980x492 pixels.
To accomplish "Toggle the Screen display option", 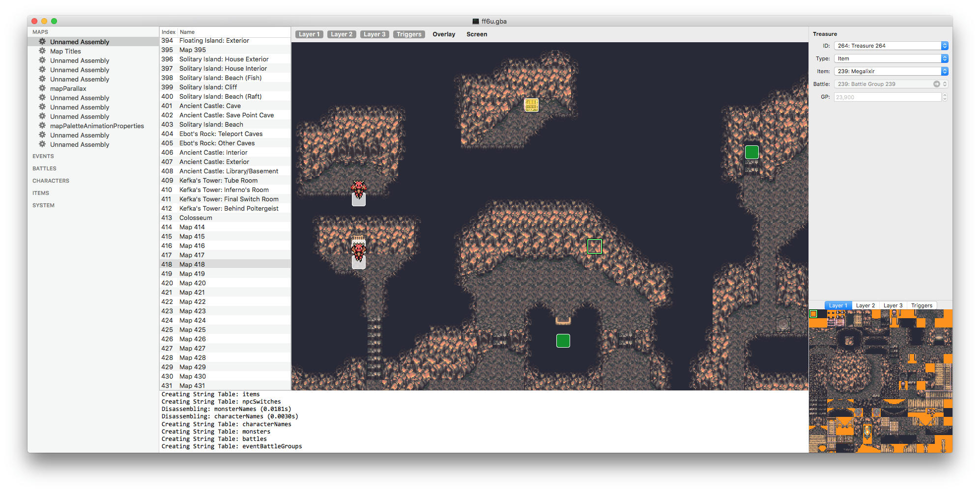I will click(x=477, y=34).
